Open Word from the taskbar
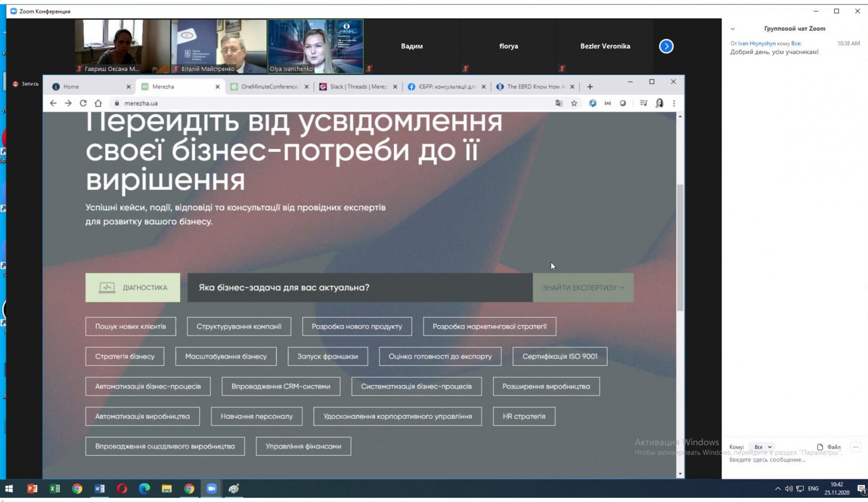Screen dimensions: 868x502 (x=99, y=489)
